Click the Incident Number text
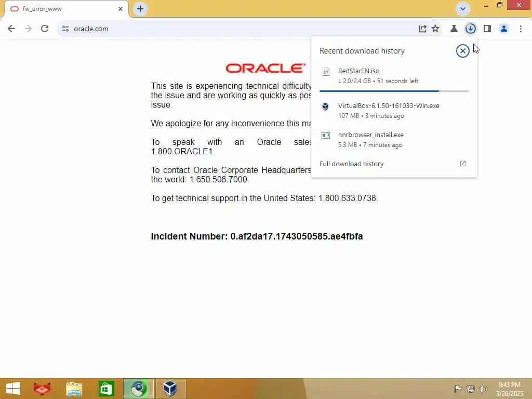Viewport: 532px width, 399px height. click(257, 236)
